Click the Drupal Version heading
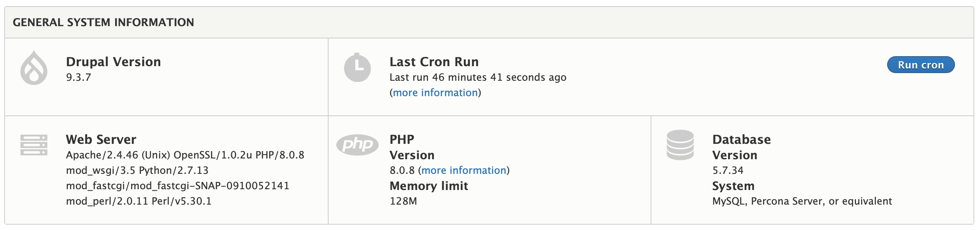The width and height of the screenshot is (980, 230). [x=113, y=62]
